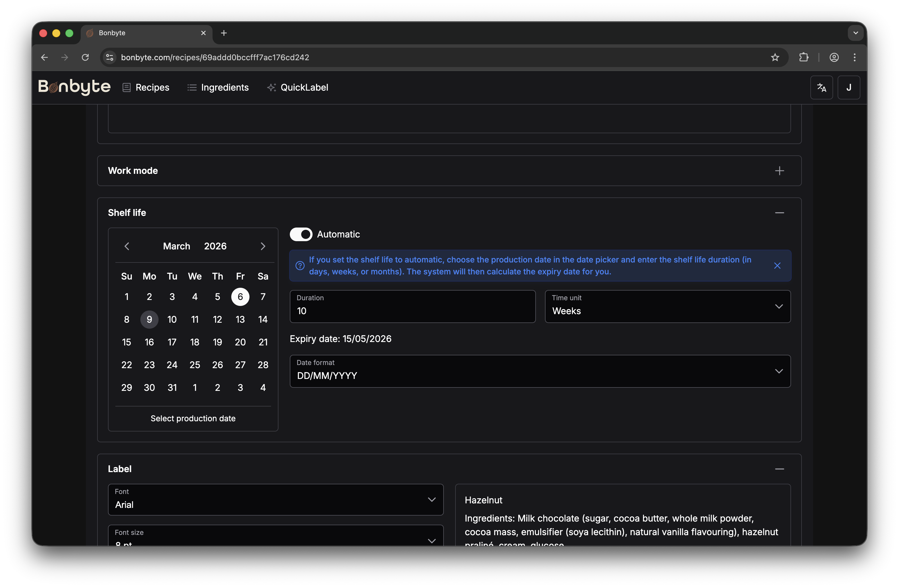Screen dimensions: 899x588
Task: Dismiss the blue shelf life notification
Action: tap(777, 266)
